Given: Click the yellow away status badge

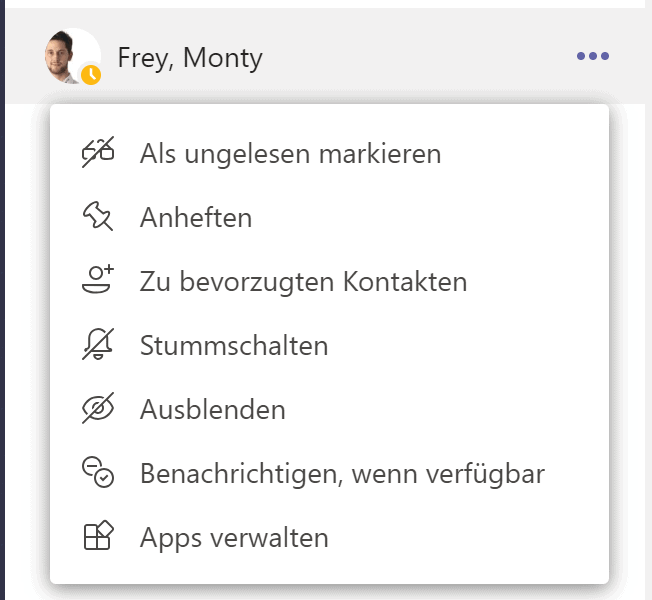Looking at the screenshot, I should [x=91, y=75].
